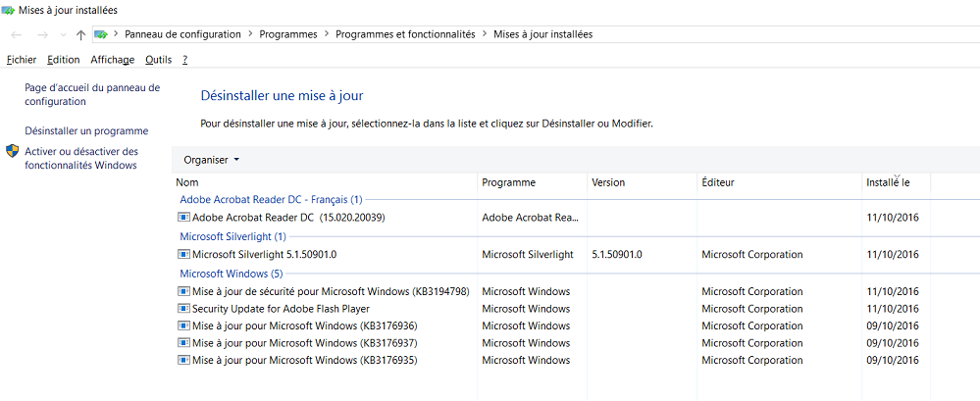Image resolution: width=980 pixels, height=401 pixels.
Task: Click icon of the KB3176937 update
Action: pos(183,343)
